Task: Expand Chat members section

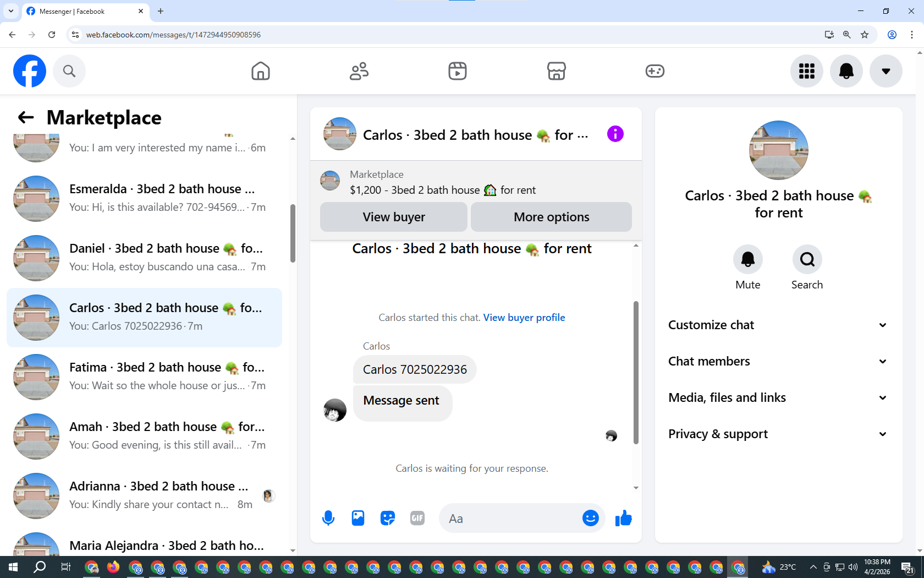Action: (778, 361)
